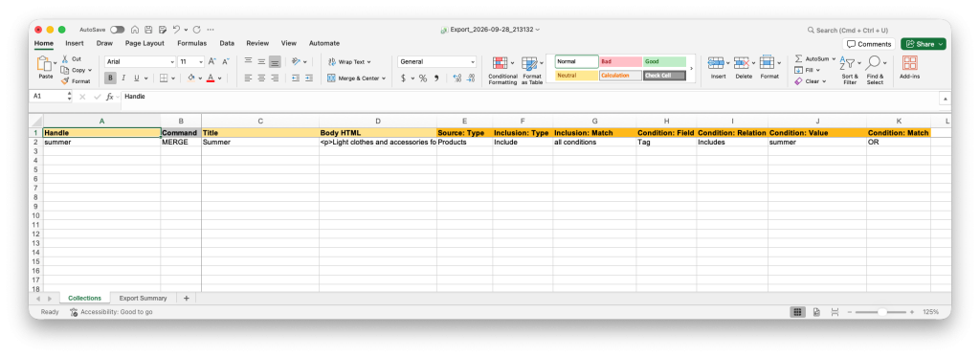Align text to the middle vertically
This screenshot has height=357, width=980.
tap(261, 61)
